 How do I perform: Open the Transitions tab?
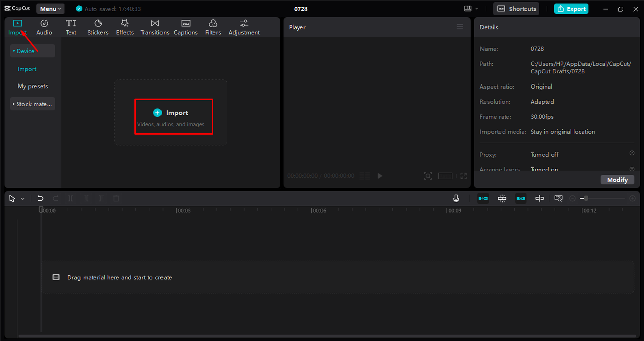click(155, 27)
